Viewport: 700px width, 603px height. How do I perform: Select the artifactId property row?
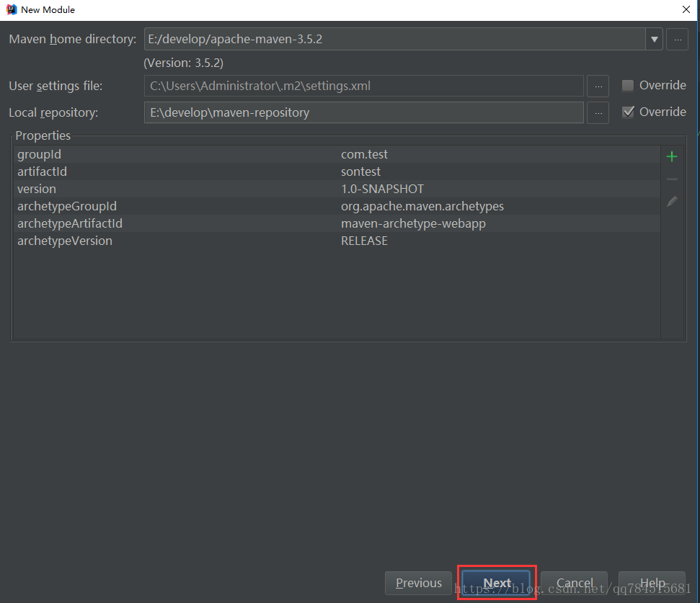(337, 171)
